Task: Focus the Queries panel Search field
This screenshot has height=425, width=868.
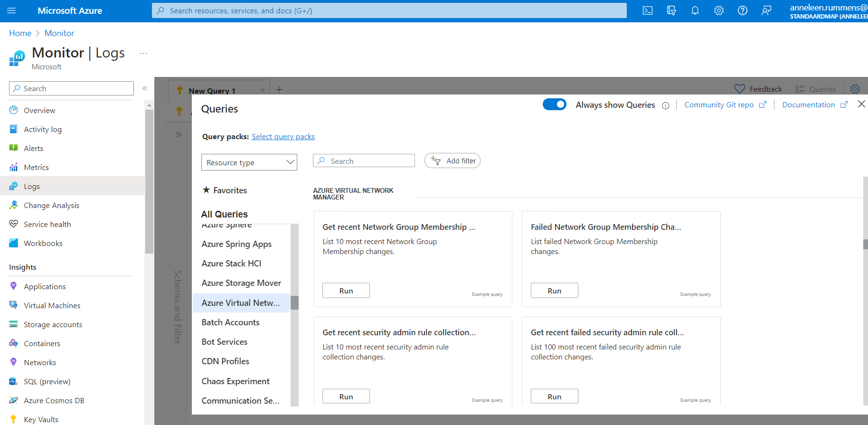Action: 364,161
